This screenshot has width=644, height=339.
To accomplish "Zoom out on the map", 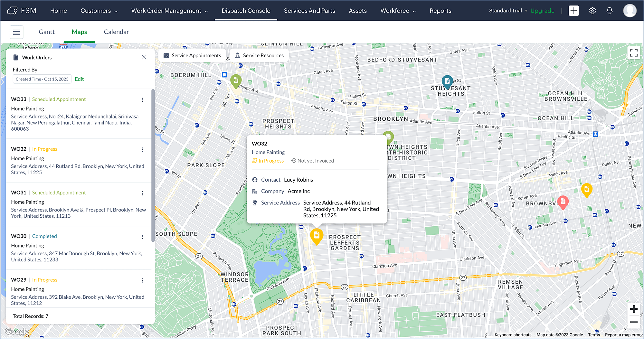I will pos(633,322).
